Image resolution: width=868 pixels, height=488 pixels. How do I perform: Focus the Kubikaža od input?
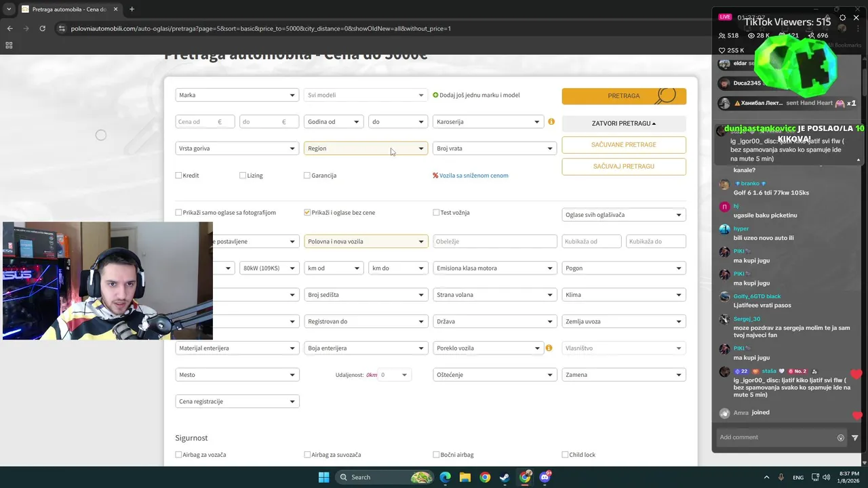tap(591, 241)
